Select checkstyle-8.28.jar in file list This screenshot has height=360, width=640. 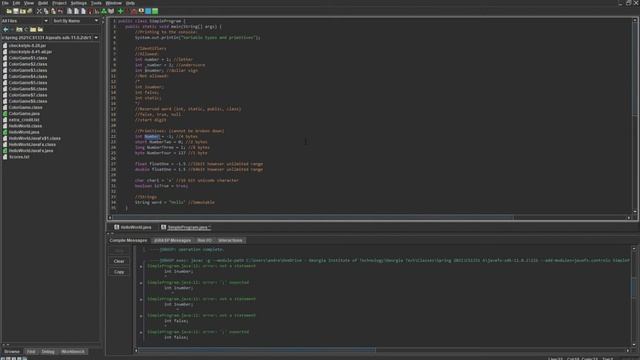click(27, 46)
